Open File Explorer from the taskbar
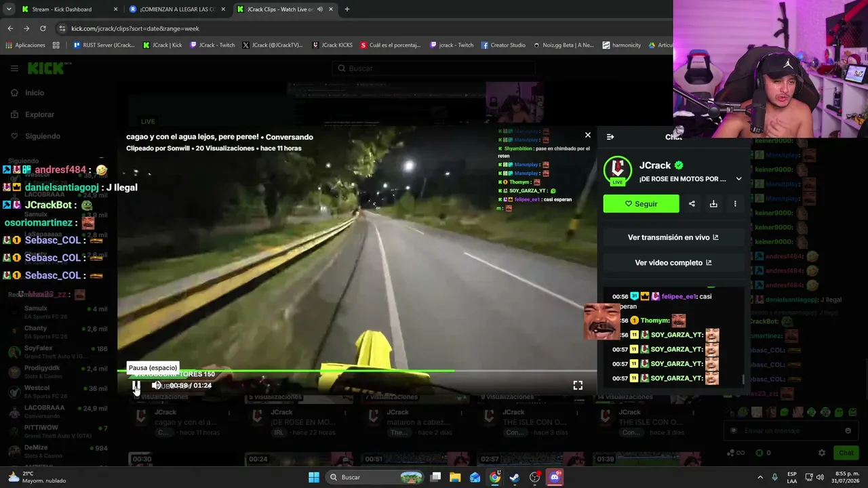The height and width of the screenshot is (488, 868). 455,477
